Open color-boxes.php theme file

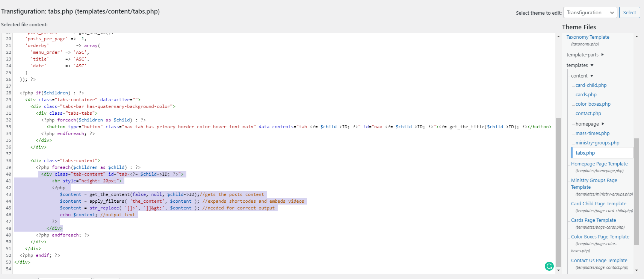(593, 104)
